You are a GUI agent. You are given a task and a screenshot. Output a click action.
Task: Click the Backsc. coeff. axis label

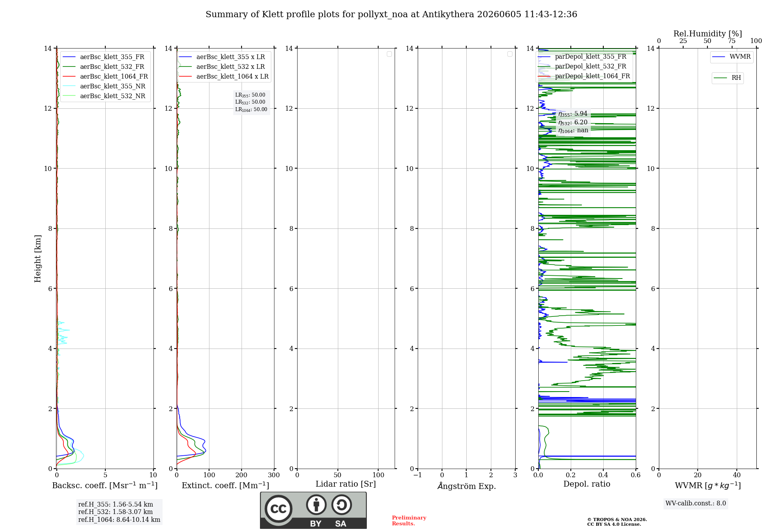tap(105, 485)
